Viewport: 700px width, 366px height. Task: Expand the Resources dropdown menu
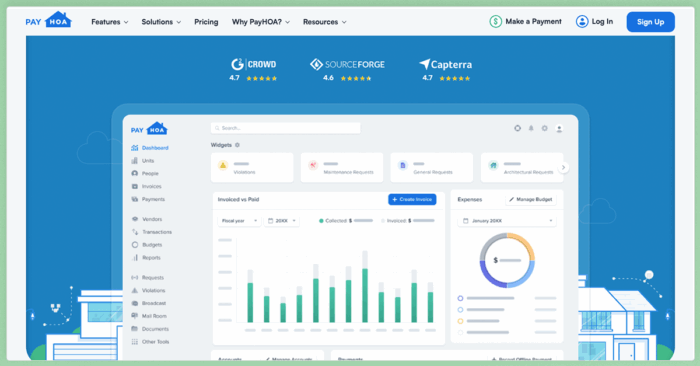coord(325,22)
